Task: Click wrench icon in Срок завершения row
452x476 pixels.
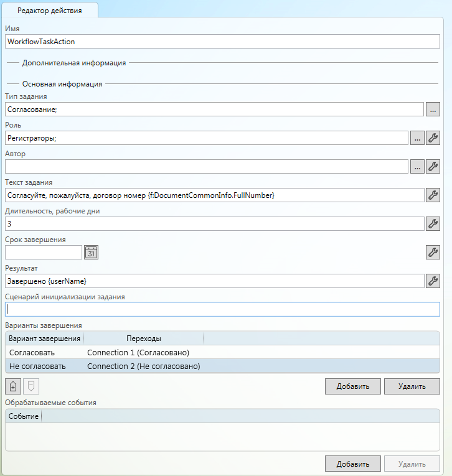Action: point(433,252)
